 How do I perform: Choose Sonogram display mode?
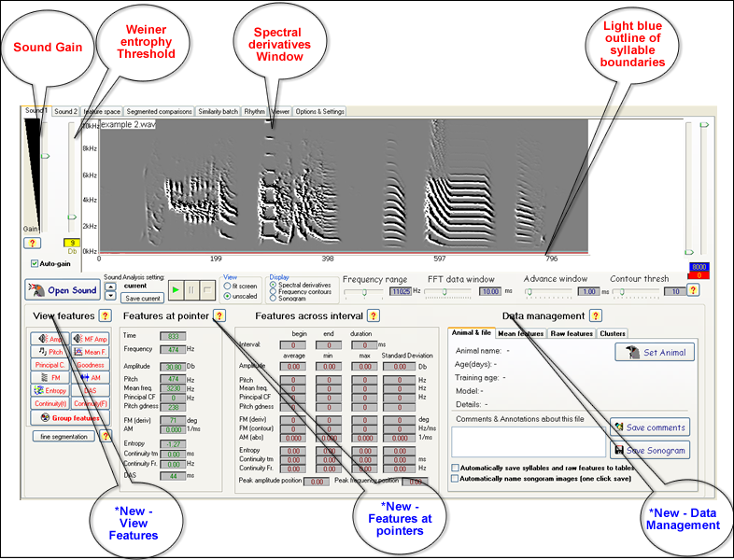tap(273, 300)
